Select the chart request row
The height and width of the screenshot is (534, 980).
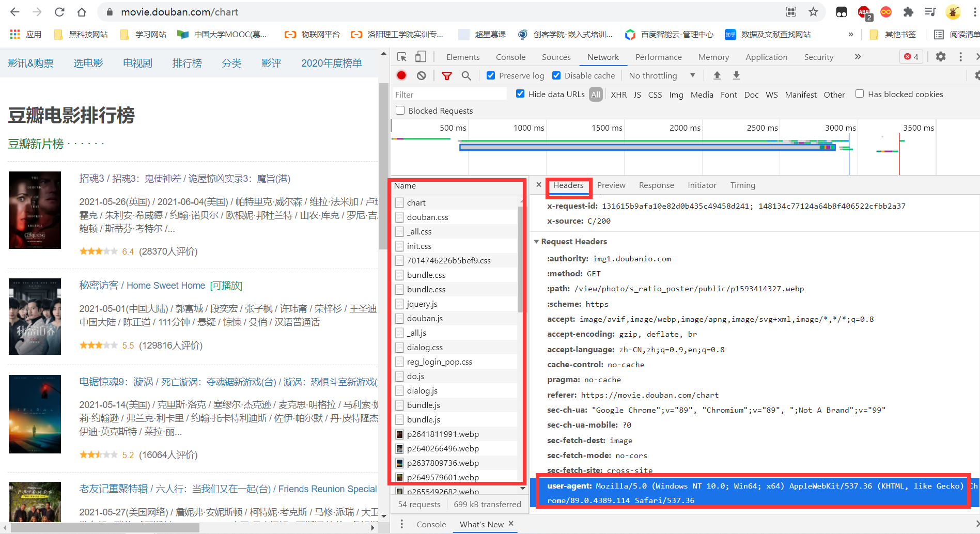coord(455,202)
